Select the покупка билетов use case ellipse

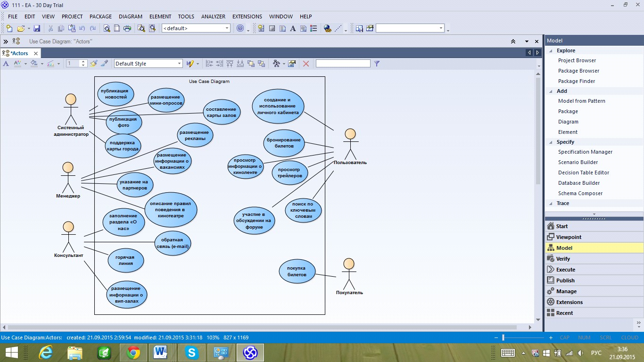[297, 271]
